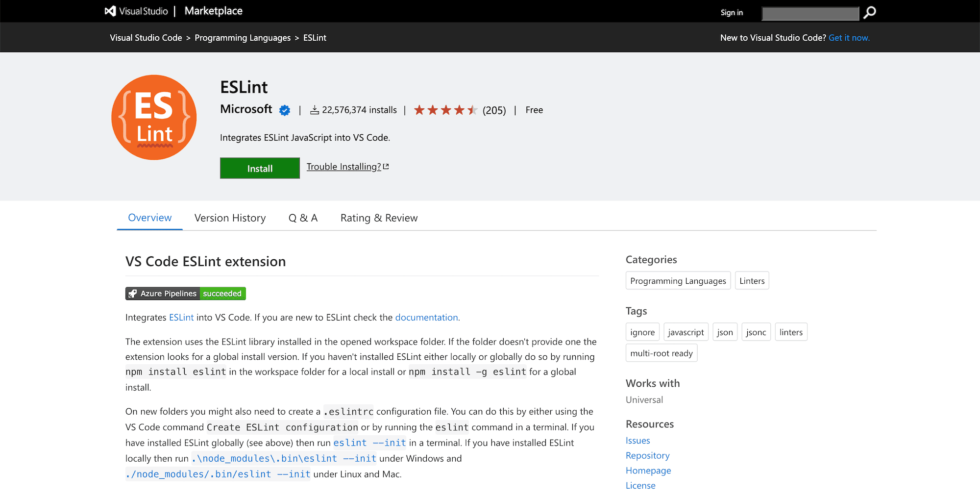The width and height of the screenshot is (980, 496).
Task: Open the Repository resource link
Action: (648, 456)
